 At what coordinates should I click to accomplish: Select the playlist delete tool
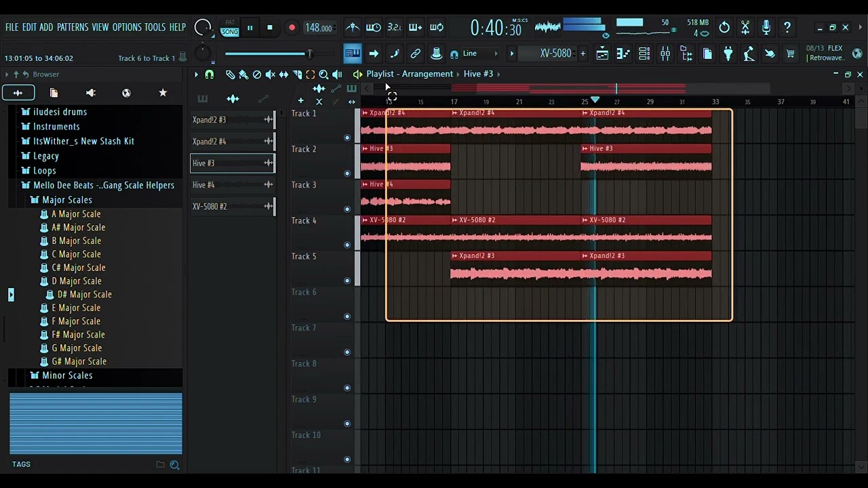click(x=257, y=75)
